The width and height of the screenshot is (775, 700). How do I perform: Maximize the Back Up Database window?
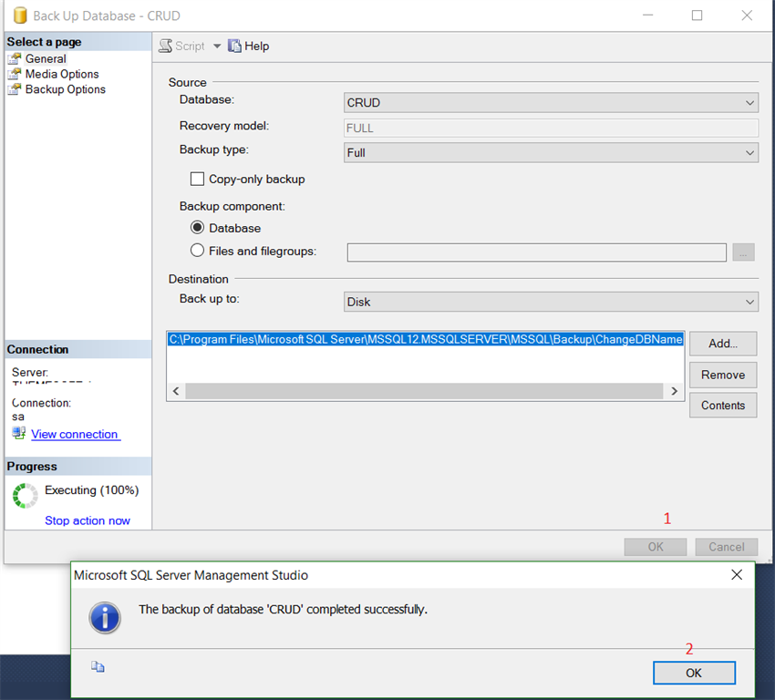[x=697, y=15]
